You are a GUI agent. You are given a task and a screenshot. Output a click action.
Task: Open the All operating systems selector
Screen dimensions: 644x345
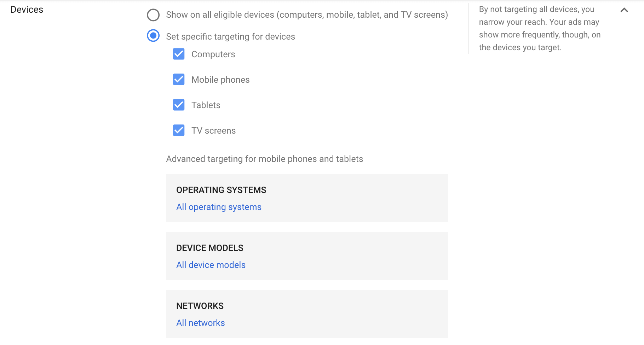(219, 207)
